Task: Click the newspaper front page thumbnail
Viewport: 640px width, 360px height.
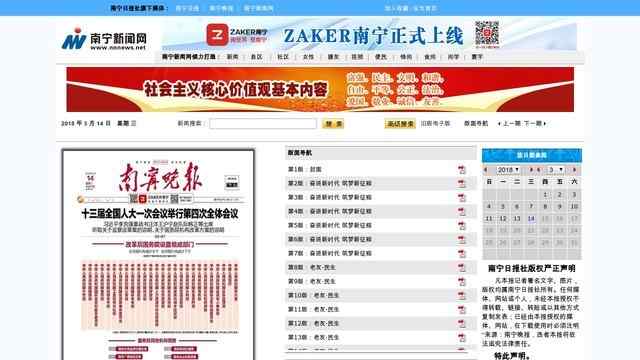Action: point(158,255)
